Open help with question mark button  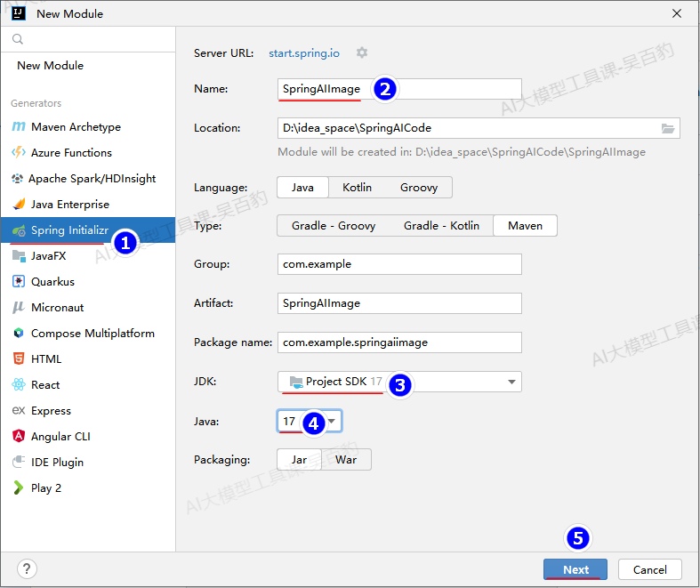27,568
